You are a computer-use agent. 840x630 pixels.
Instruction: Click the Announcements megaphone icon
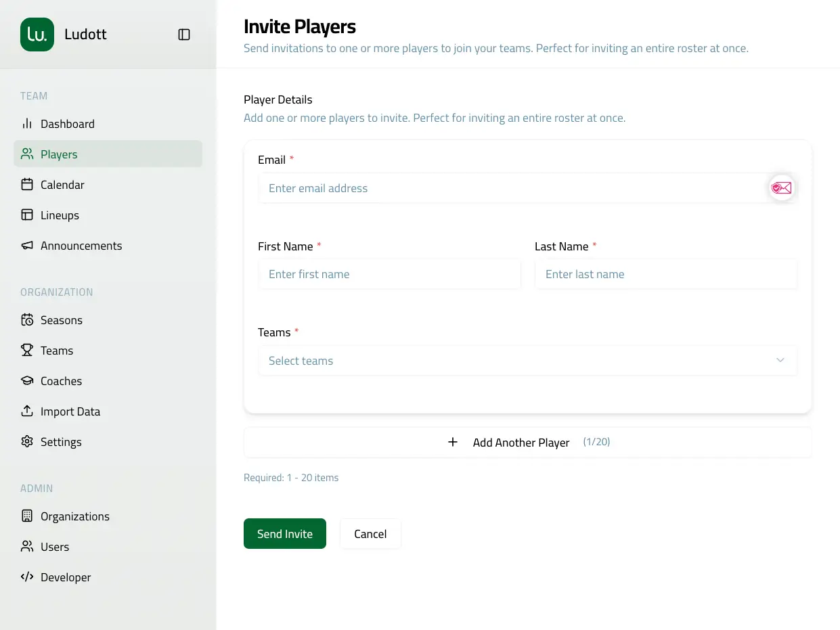(27, 245)
